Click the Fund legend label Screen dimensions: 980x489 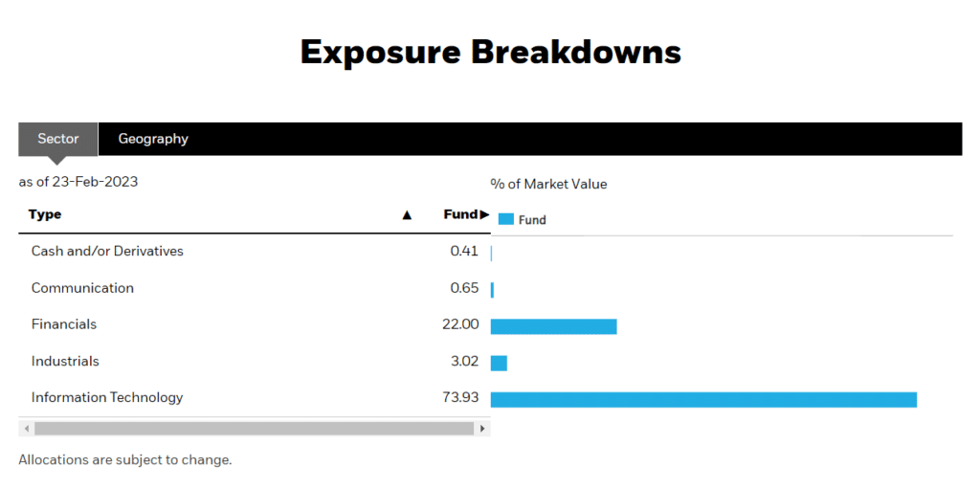pyautogui.click(x=532, y=220)
